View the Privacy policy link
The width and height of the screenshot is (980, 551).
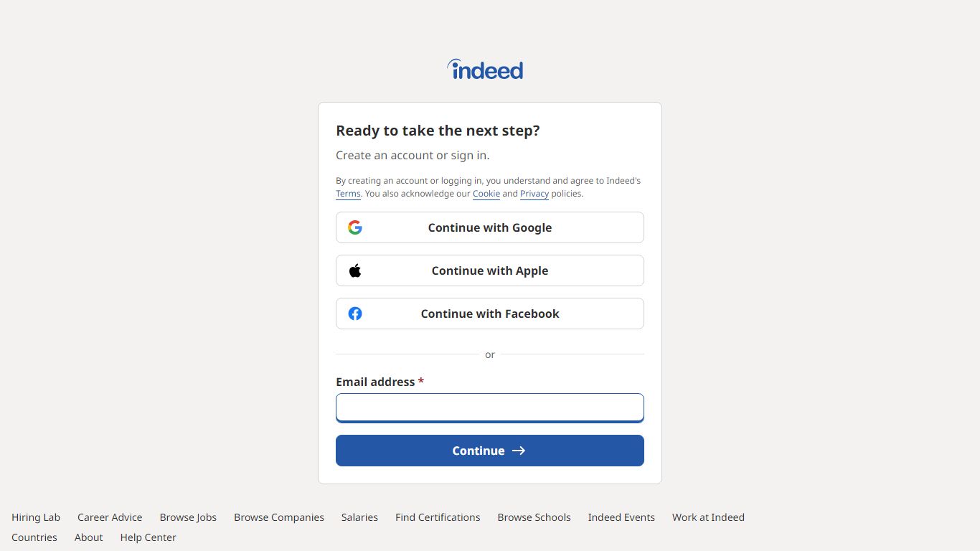pyautogui.click(x=534, y=194)
